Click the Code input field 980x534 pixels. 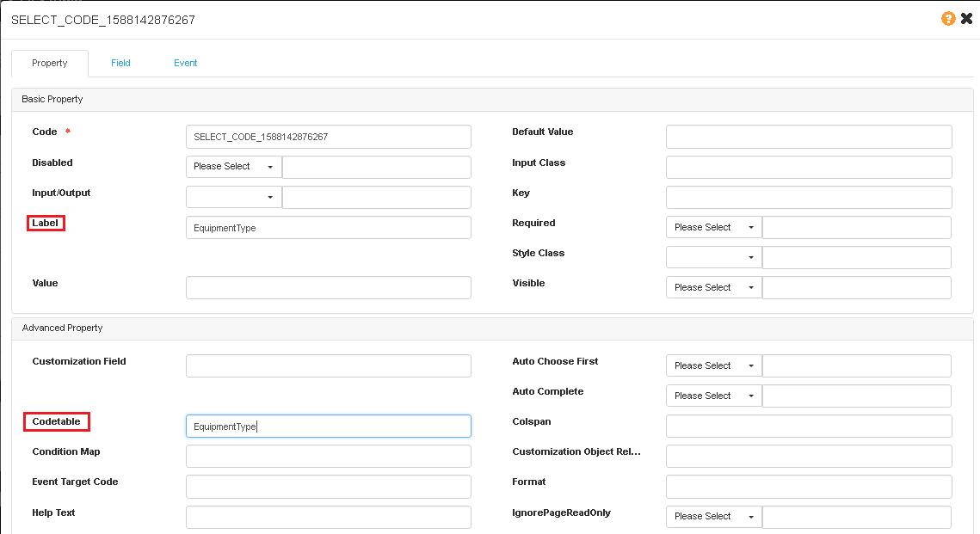[x=328, y=137]
